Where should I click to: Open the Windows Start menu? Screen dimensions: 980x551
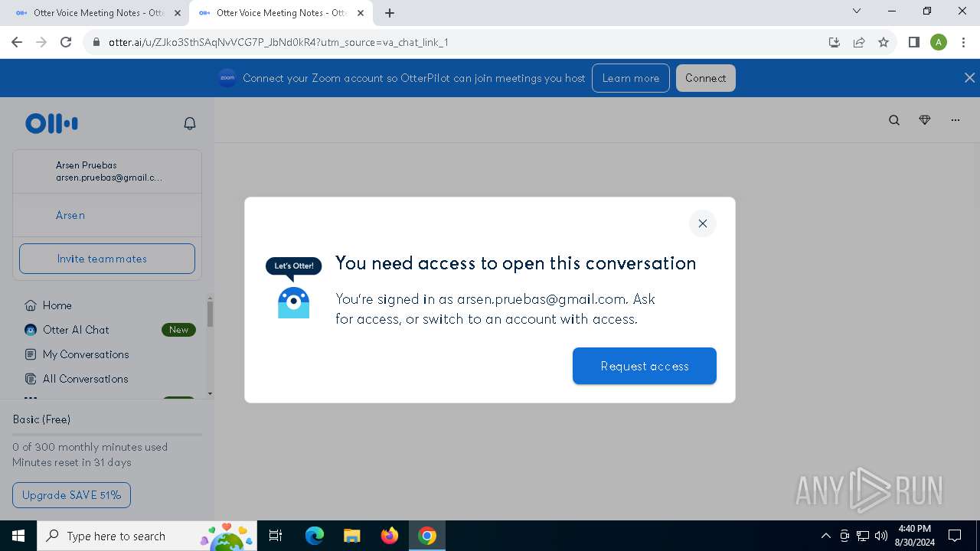(x=18, y=536)
